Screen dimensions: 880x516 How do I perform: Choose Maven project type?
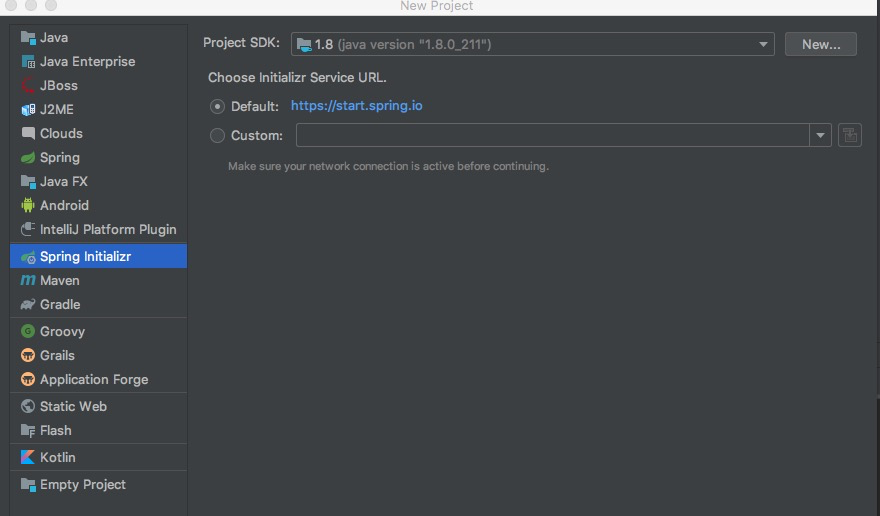click(x=98, y=280)
